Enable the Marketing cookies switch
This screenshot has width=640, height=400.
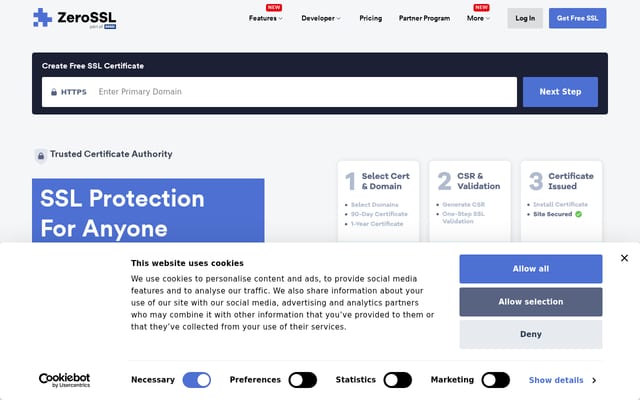(x=496, y=380)
